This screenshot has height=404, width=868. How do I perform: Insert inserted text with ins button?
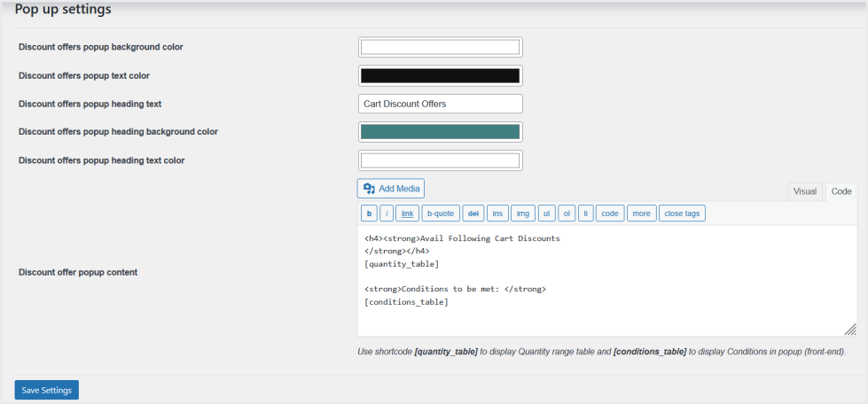497,213
